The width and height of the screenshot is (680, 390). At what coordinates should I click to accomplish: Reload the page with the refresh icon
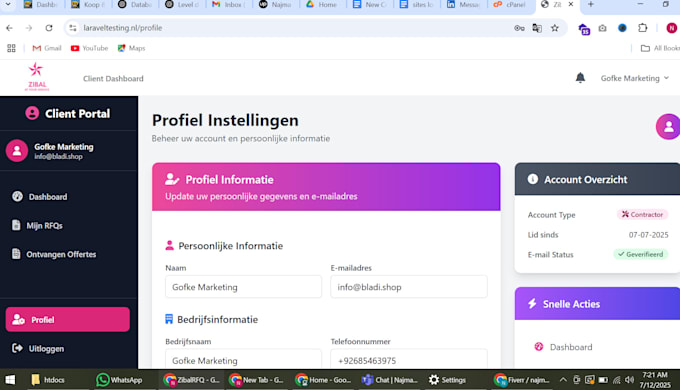coord(49,28)
